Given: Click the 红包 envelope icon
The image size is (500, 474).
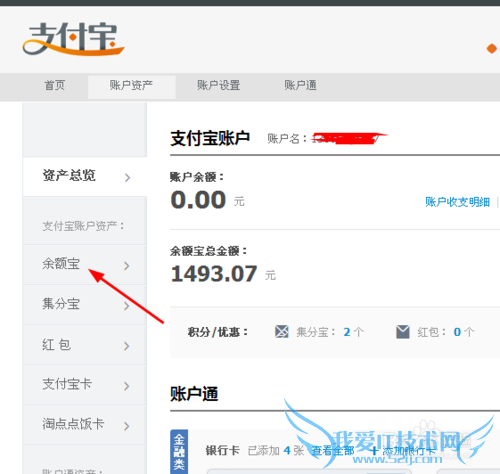Looking at the screenshot, I should [403, 332].
